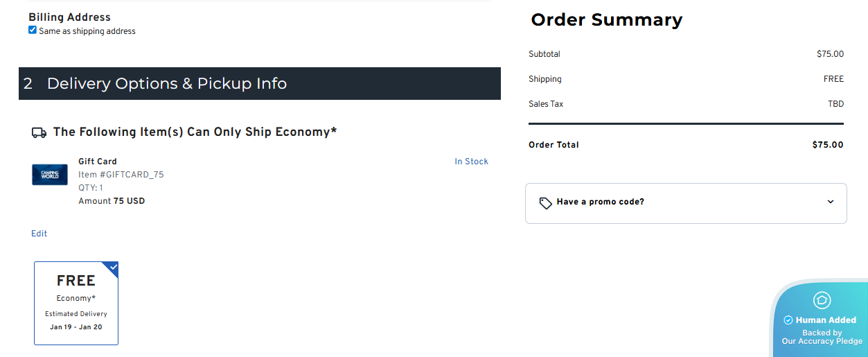Click the Gift Card item title
This screenshot has width=868, height=357.
[98, 162]
